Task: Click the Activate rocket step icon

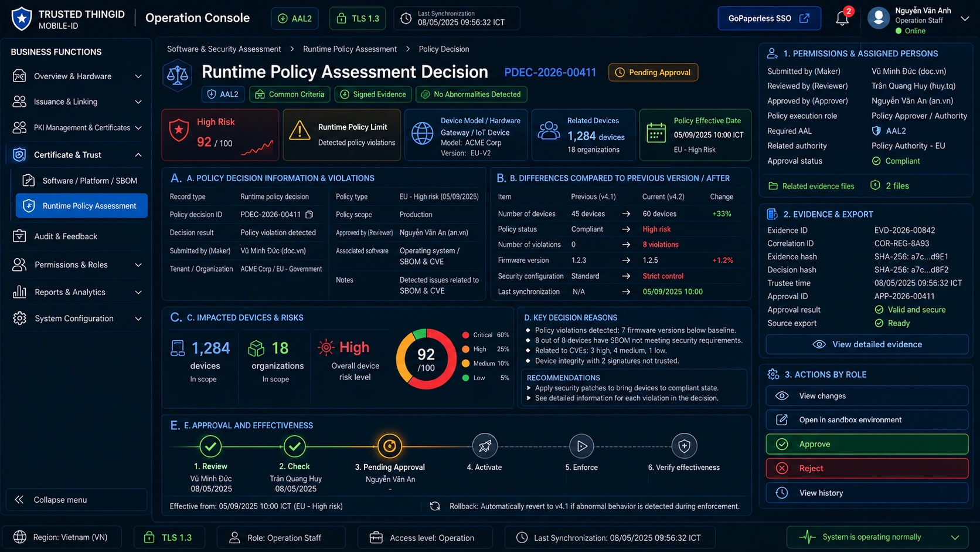Action: [x=485, y=446]
